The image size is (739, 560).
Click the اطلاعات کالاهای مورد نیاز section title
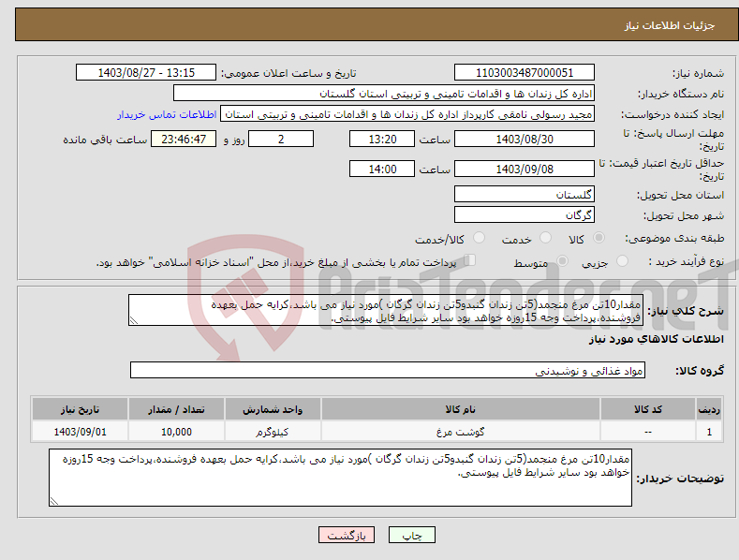656,339
